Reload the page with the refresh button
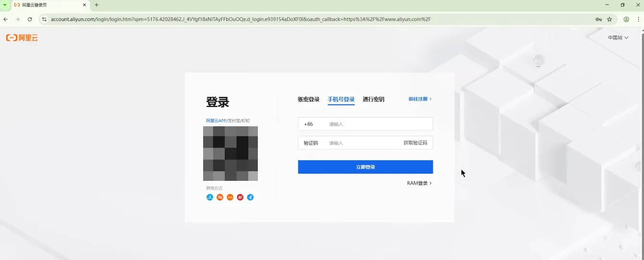 30,19
